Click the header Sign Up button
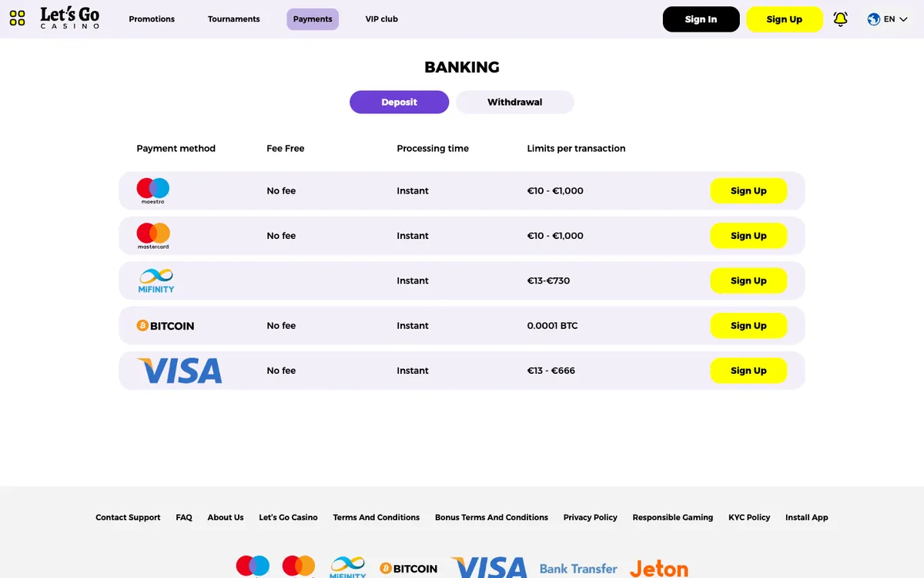Image resolution: width=924 pixels, height=578 pixels. [x=785, y=19]
